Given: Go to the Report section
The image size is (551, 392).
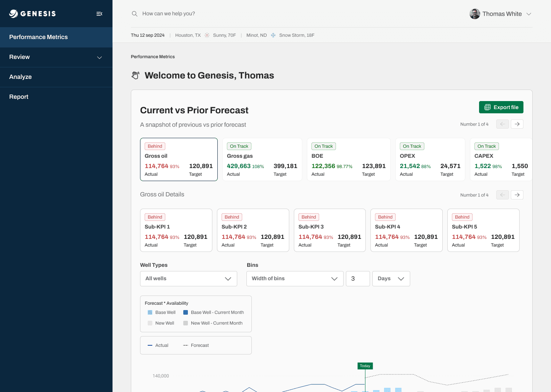Looking at the screenshot, I should (x=56, y=97).
